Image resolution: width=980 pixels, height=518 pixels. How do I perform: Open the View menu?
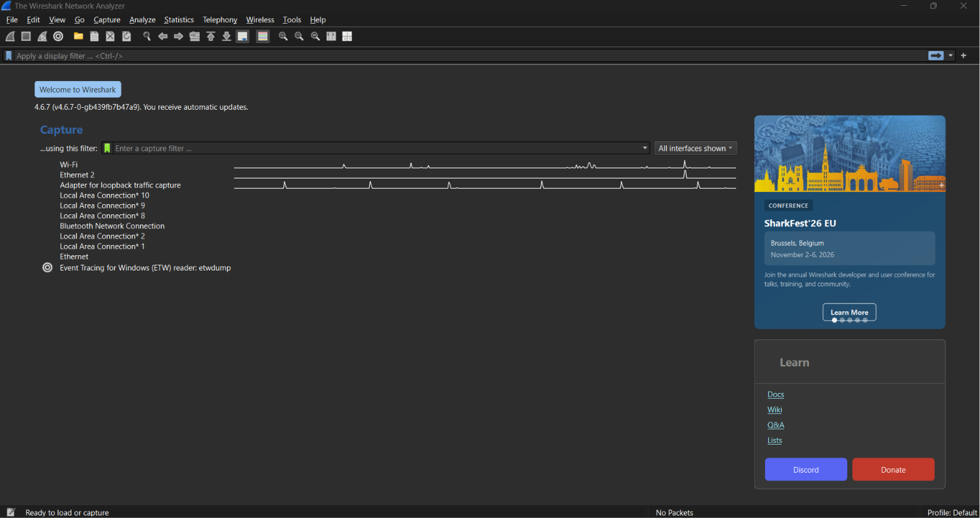point(57,20)
